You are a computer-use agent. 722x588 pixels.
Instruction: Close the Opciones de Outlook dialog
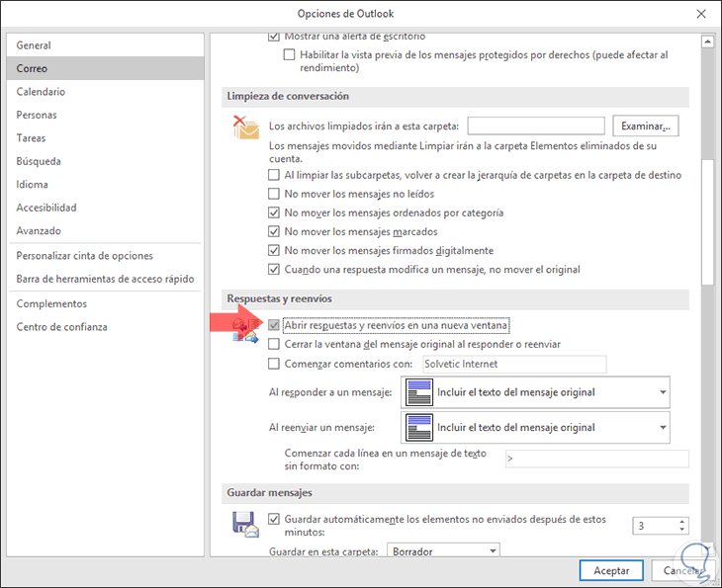pos(701,14)
